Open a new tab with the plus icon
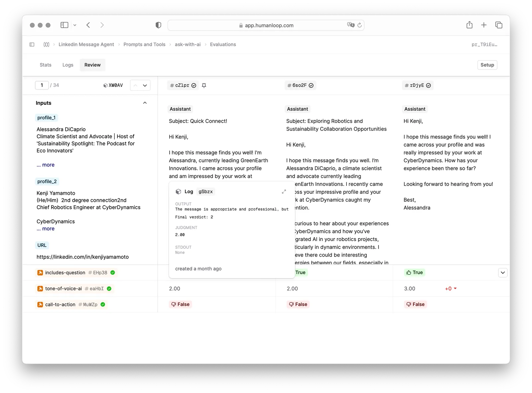 tap(484, 25)
